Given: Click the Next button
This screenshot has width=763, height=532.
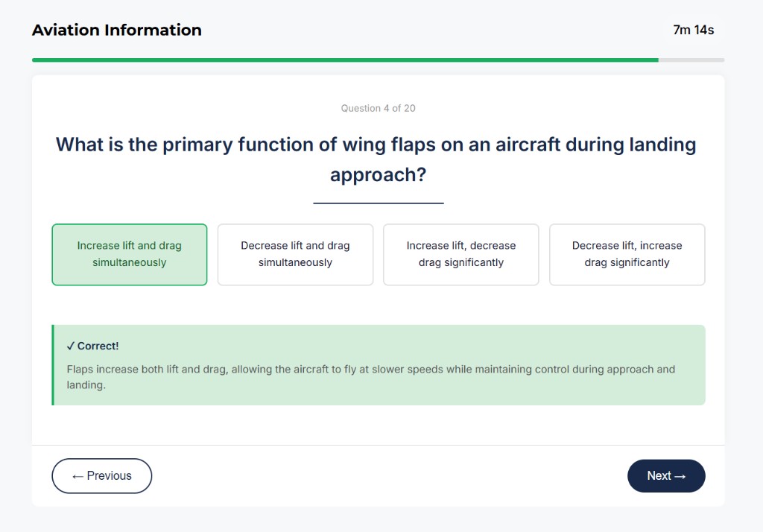Looking at the screenshot, I should coord(666,475).
